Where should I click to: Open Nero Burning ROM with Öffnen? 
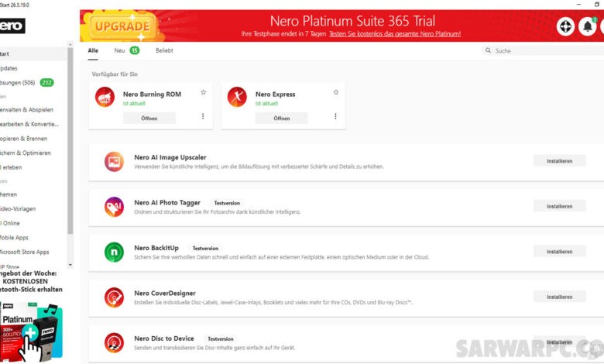pos(149,118)
